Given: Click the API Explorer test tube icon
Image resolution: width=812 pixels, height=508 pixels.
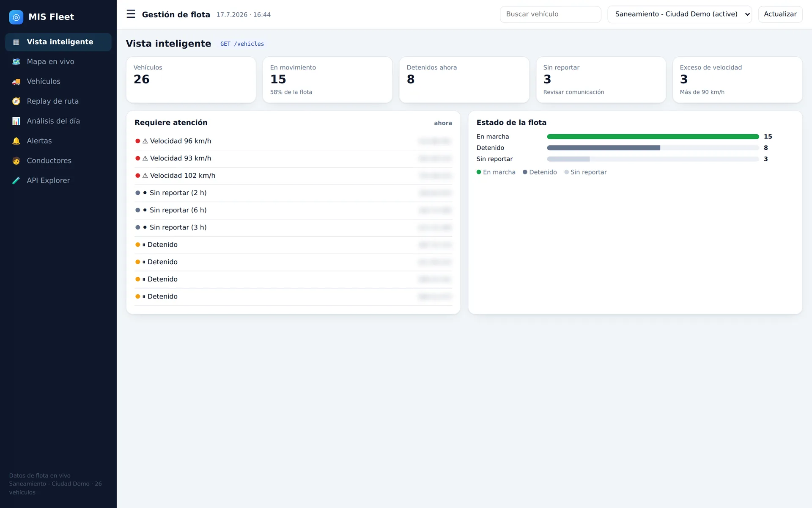Looking at the screenshot, I should click(16, 180).
